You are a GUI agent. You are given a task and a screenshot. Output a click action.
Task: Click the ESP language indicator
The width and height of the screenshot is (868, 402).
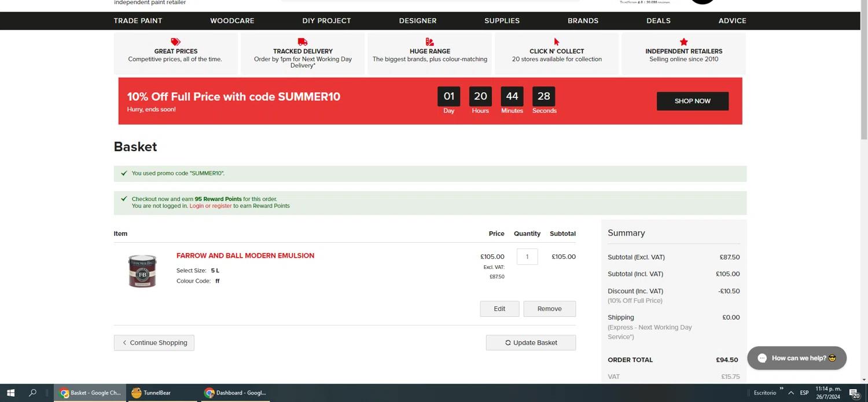pyautogui.click(x=804, y=393)
